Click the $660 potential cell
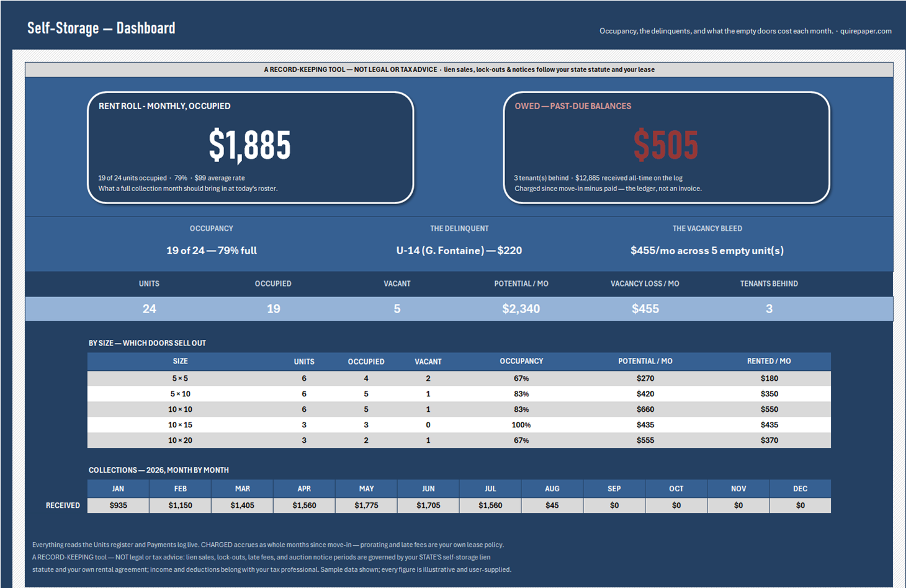Viewport: 906px width, 588px height. click(645, 409)
